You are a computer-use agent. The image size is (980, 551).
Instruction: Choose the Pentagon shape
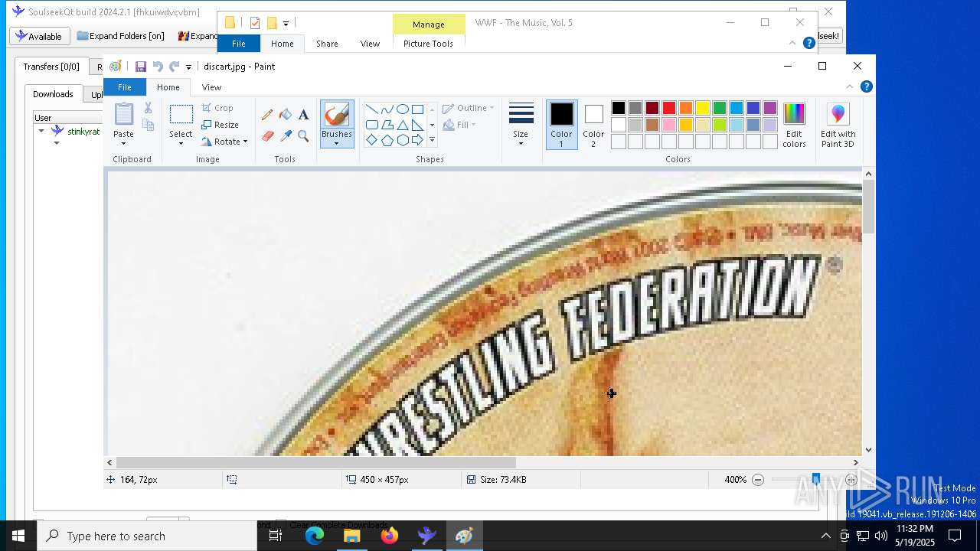click(x=387, y=140)
